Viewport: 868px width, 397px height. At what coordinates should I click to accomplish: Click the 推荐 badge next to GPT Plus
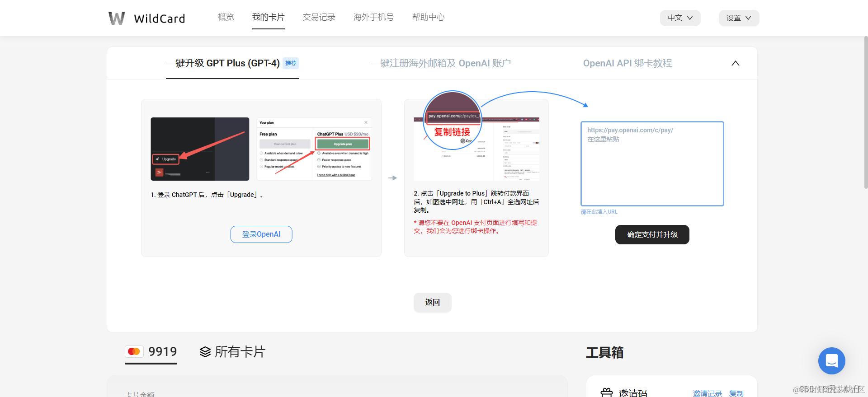pyautogui.click(x=291, y=63)
